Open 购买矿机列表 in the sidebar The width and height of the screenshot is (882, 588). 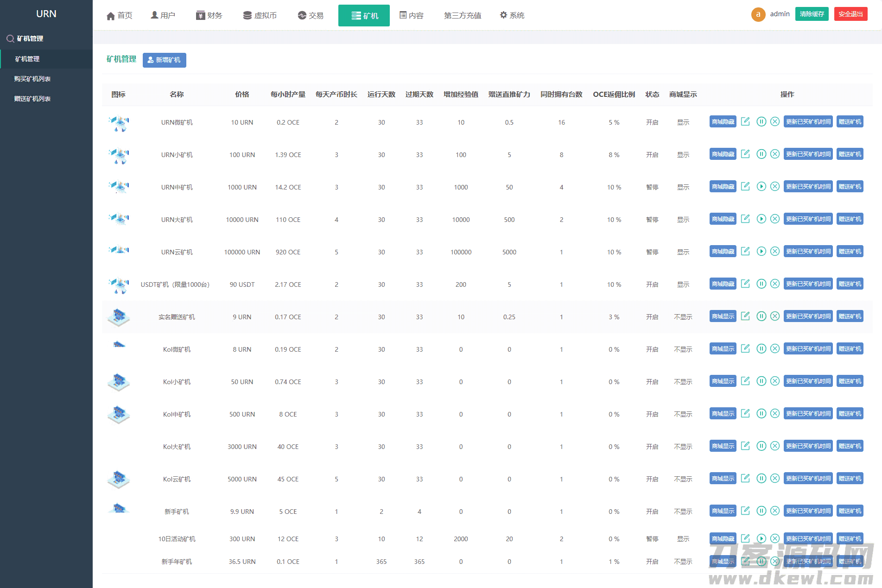point(32,79)
